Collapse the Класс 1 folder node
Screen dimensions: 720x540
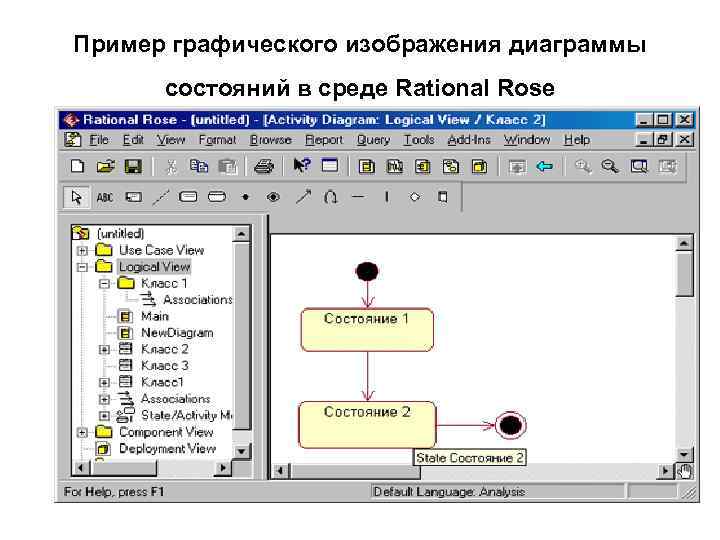click(x=104, y=284)
